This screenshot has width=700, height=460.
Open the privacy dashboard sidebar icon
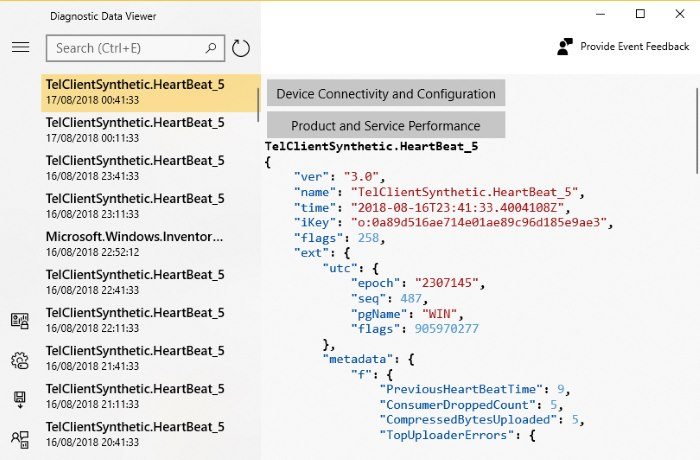click(x=20, y=321)
